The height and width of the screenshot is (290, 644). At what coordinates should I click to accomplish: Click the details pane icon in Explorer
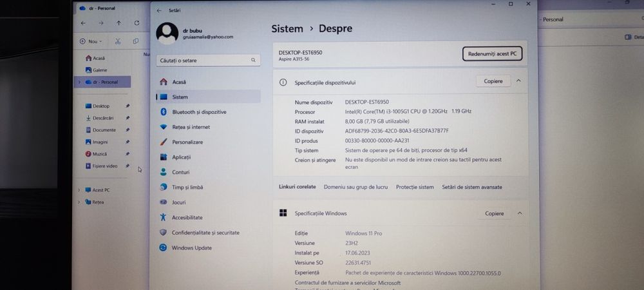tap(627, 37)
